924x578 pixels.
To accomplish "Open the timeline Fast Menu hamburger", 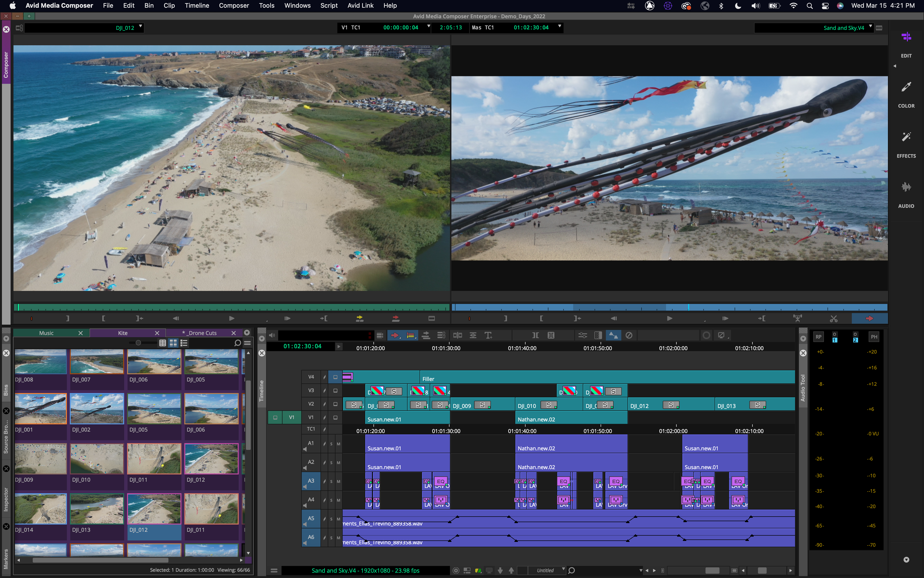I will (274, 570).
